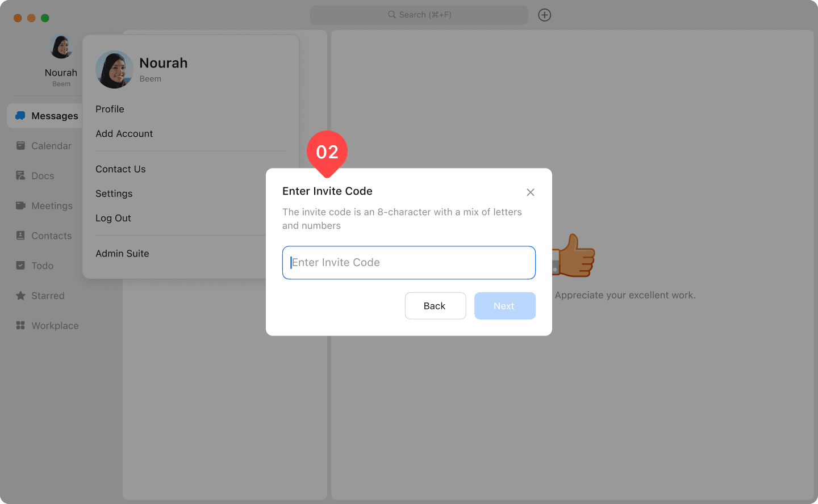Go to Contacts via sidebar icon

click(x=20, y=236)
